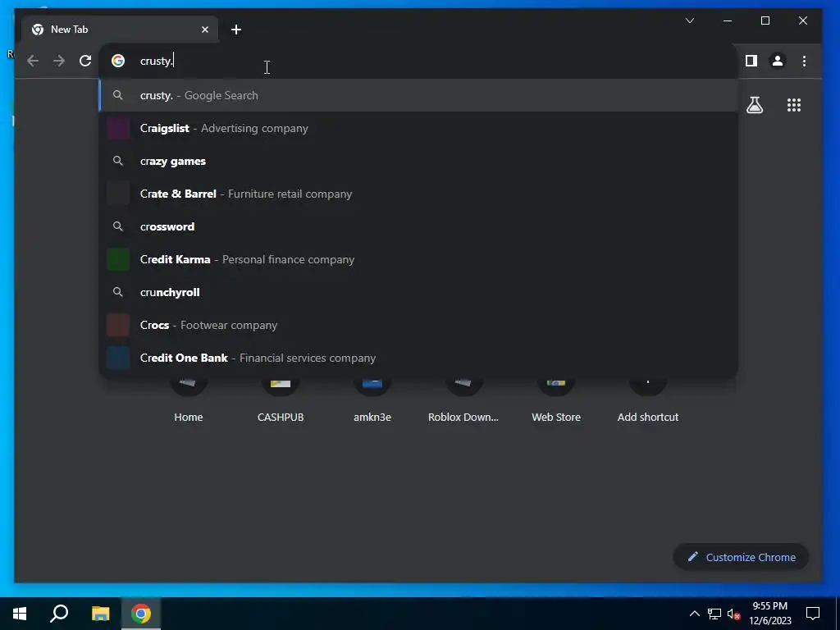Click the Chrome taskbar icon
The height and width of the screenshot is (630, 840).
click(x=141, y=614)
